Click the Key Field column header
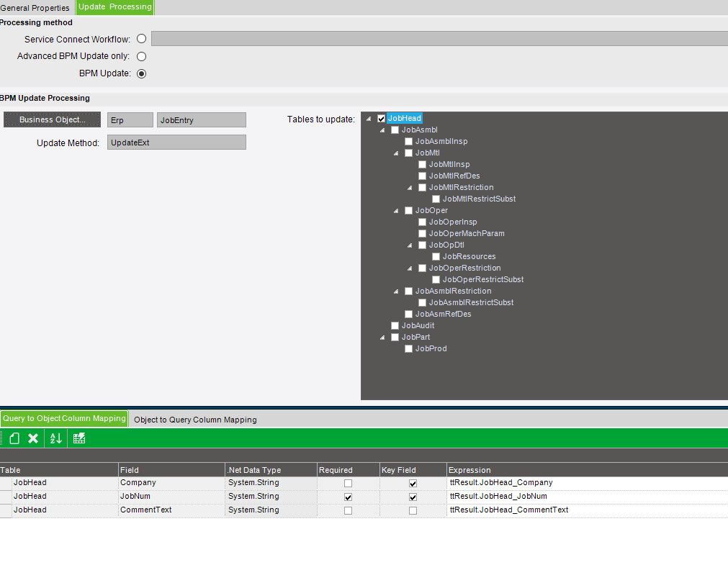 (x=413, y=470)
